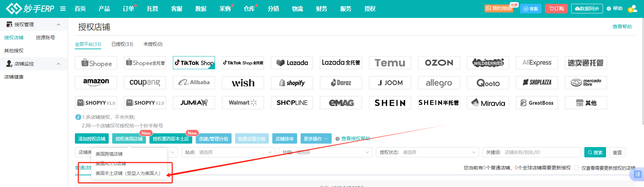This screenshot has width=644, height=187.
Task: Click the 授权墨西哥本土店 button
Action: 171,138
